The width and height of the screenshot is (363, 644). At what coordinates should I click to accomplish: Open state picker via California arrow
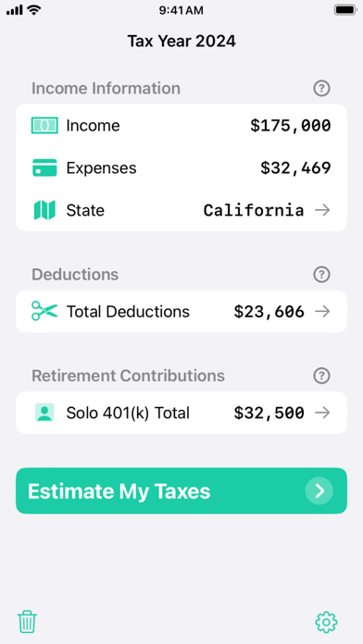tap(322, 210)
